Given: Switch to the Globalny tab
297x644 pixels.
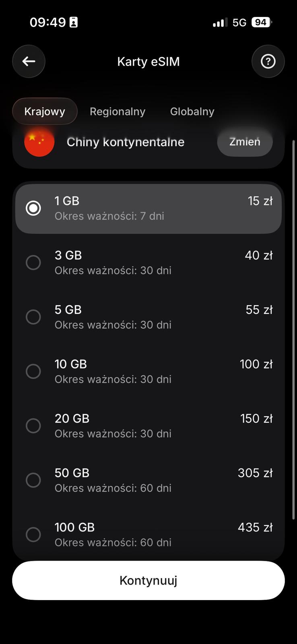Looking at the screenshot, I should pyautogui.click(x=192, y=111).
